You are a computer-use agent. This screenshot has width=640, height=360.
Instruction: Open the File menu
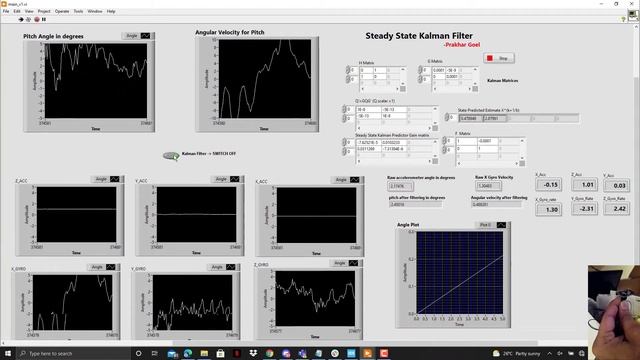[6, 11]
